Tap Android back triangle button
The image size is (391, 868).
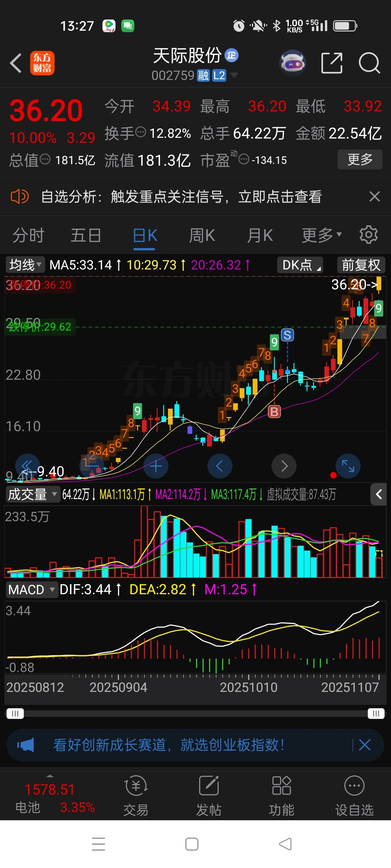285,844
